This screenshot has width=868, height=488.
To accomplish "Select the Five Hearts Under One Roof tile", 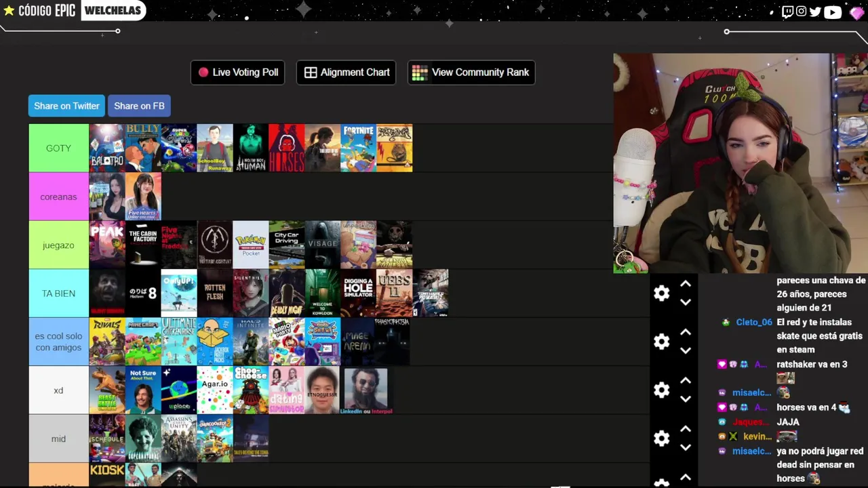I will click(143, 197).
